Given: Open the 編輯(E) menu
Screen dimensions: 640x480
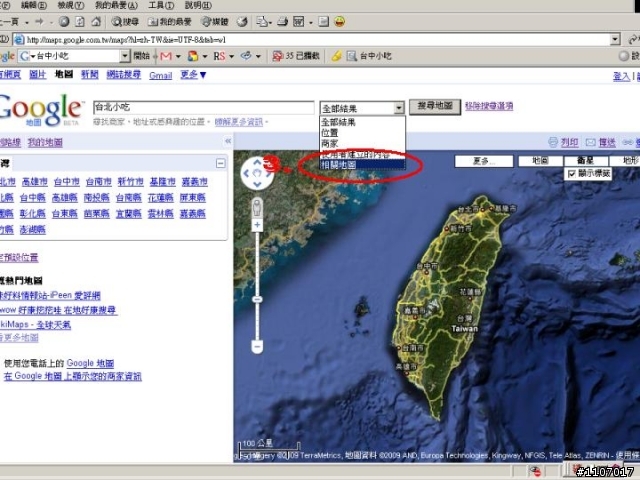Looking at the screenshot, I should click(x=33, y=5).
